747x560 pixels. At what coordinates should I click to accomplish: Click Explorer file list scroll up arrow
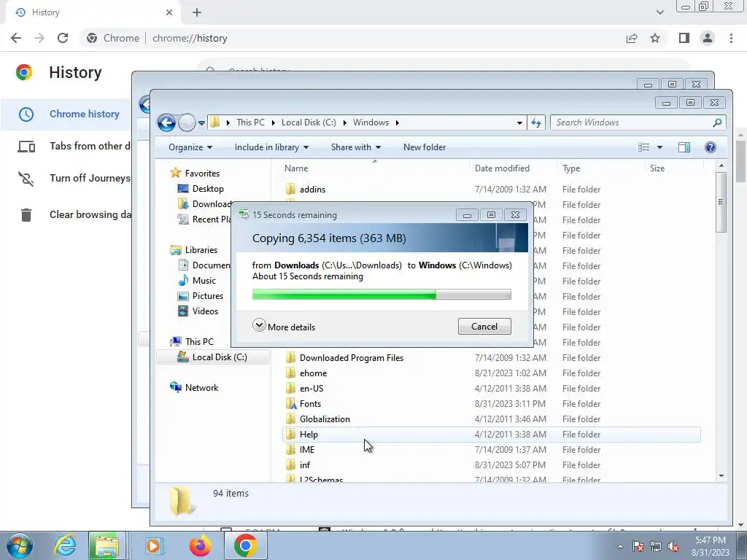tap(721, 166)
